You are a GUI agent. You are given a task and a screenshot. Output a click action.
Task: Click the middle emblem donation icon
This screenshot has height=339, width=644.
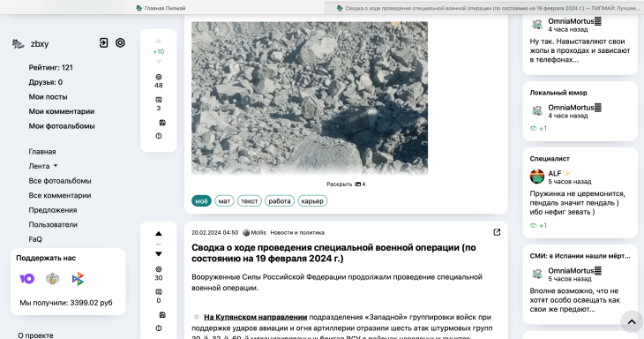click(x=52, y=279)
